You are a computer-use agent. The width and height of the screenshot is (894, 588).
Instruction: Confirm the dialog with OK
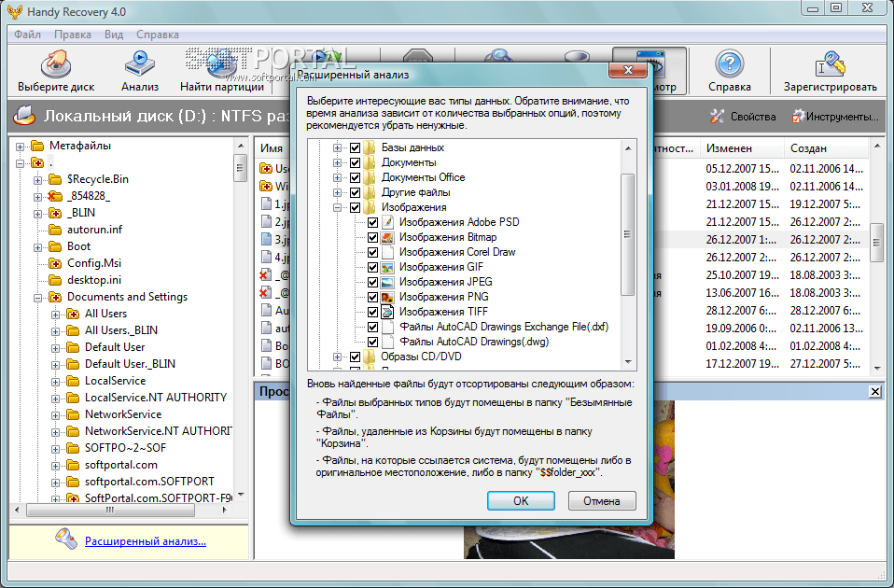(x=521, y=501)
